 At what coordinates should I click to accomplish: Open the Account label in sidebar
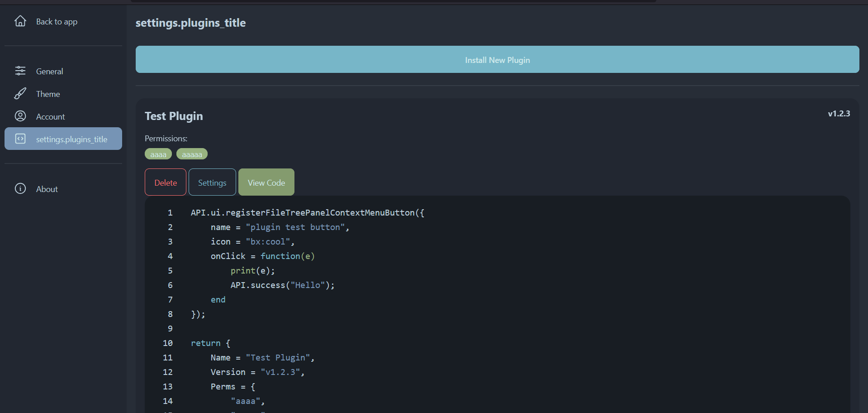click(x=50, y=116)
